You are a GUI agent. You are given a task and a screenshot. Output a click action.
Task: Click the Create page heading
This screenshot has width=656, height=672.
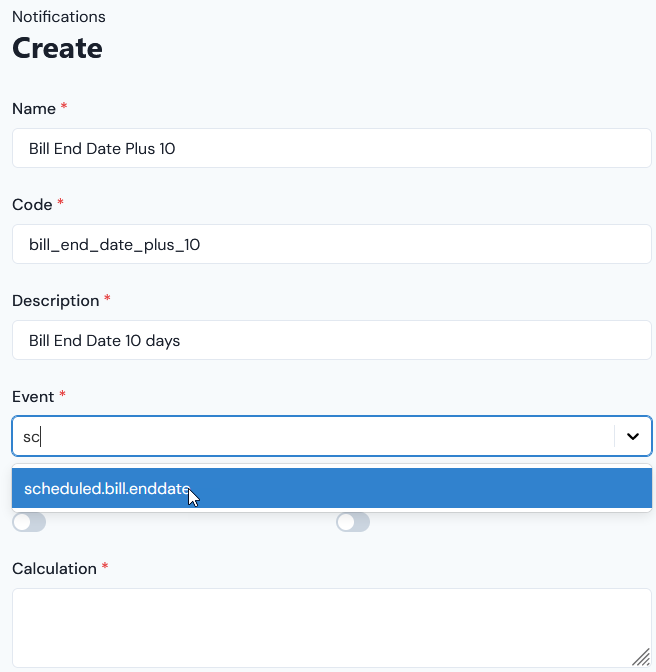coord(57,48)
